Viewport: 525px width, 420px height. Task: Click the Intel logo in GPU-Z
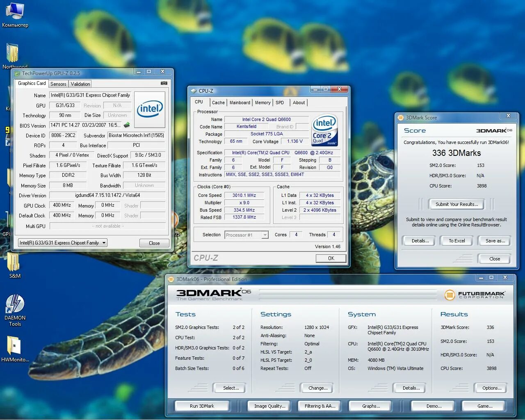[x=150, y=110]
